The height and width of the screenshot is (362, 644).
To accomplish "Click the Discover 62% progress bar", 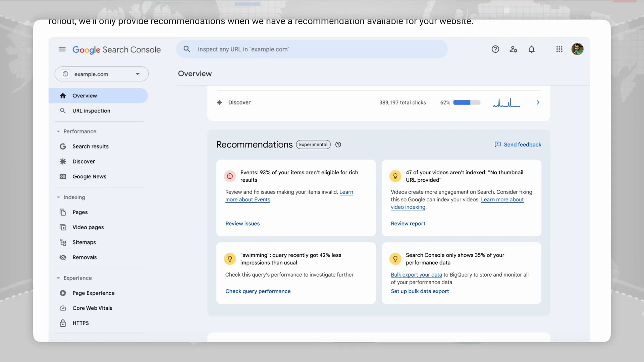I will point(467,103).
